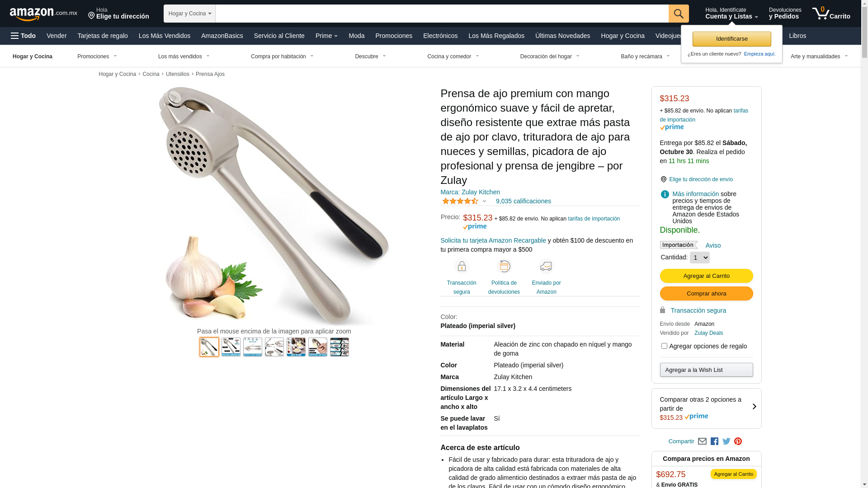Click the Agregar al Carrito button
The image size is (868, 488).
pyautogui.click(x=706, y=276)
